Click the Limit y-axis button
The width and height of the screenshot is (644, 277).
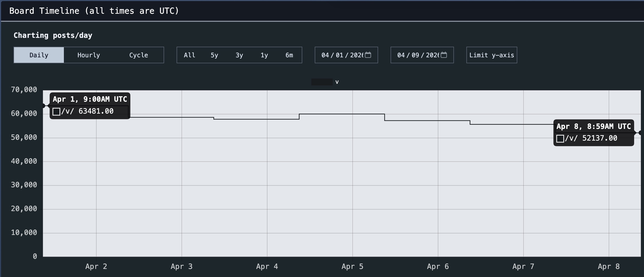(492, 55)
